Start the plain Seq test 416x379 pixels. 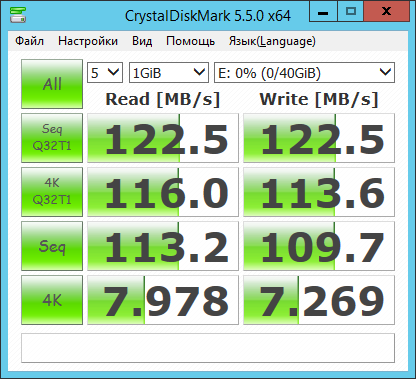pos(52,246)
